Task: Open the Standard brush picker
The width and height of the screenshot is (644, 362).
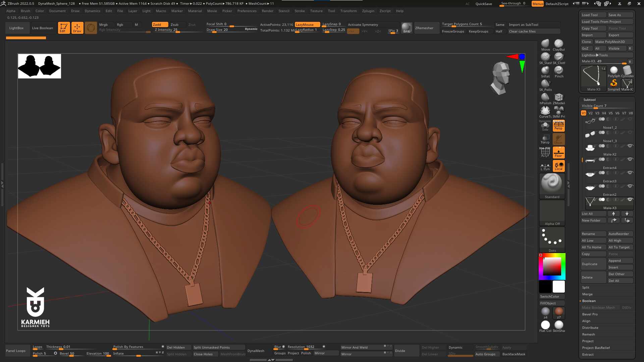Action: (x=552, y=186)
